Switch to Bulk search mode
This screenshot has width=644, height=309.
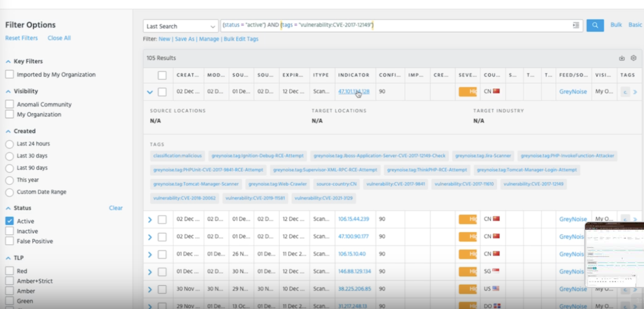coord(616,25)
